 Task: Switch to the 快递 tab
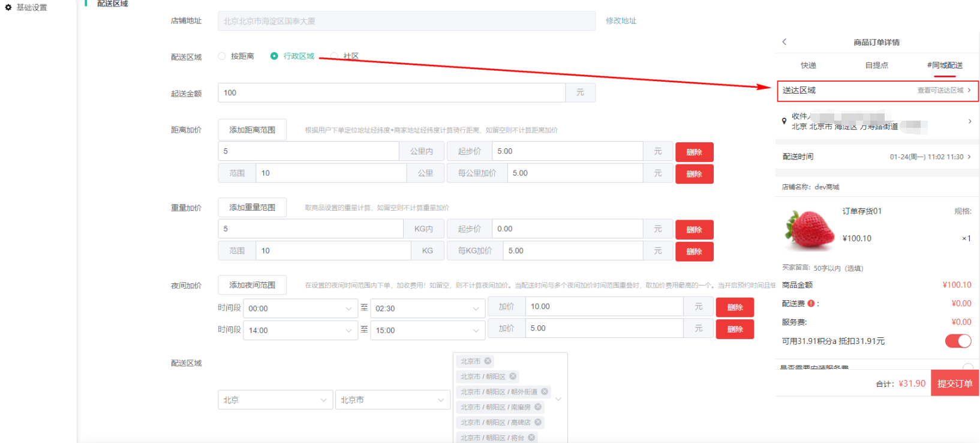click(x=808, y=65)
